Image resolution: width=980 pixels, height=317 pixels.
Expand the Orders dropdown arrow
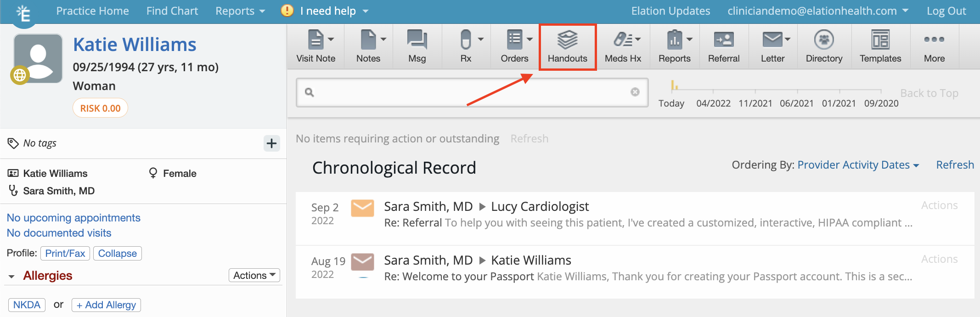(x=530, y=40)
